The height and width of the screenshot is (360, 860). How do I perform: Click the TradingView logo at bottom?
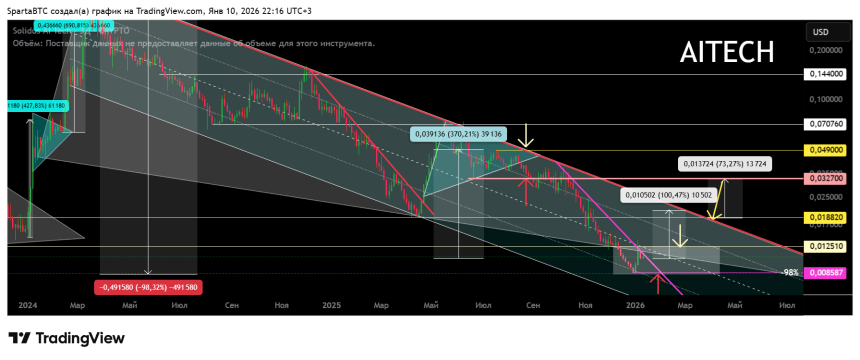pos(66,338)
